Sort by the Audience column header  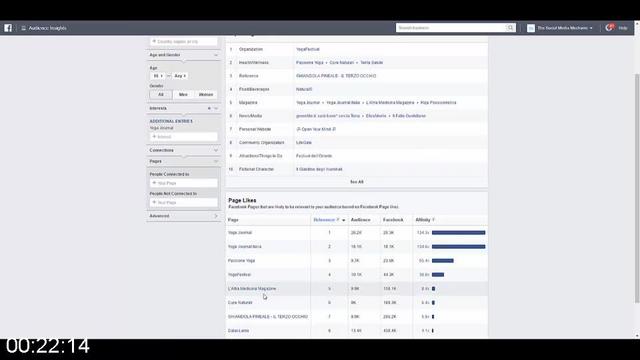[x=361, y=220]
